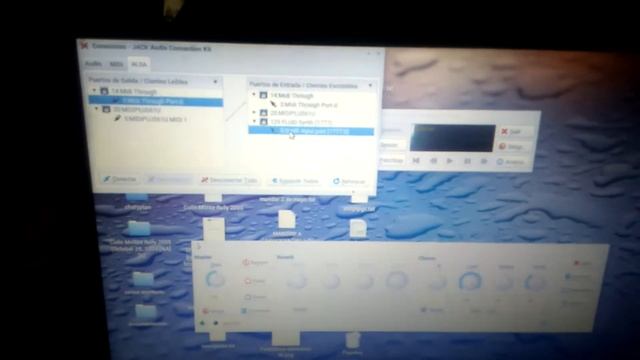Click the Reverb Level dial in Qsynth
The height and width of the screenshot is (360, 640).
click(x=396, y=280)
